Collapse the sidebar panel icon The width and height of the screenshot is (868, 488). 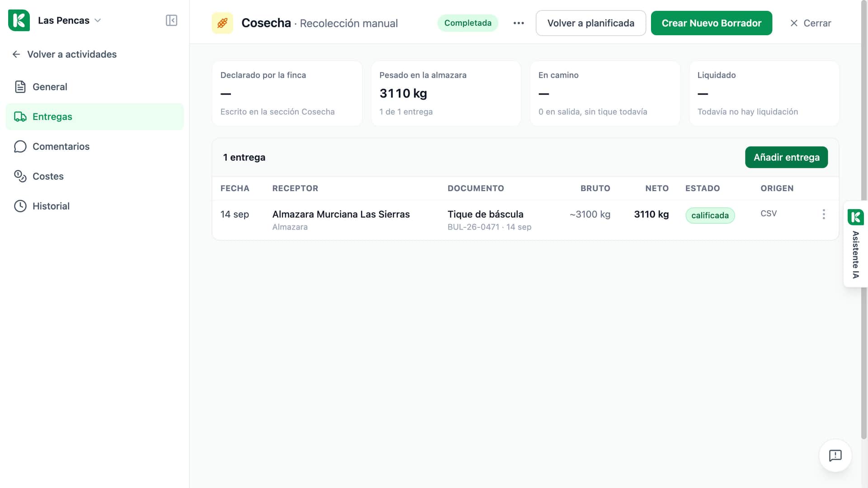(171, 20)
